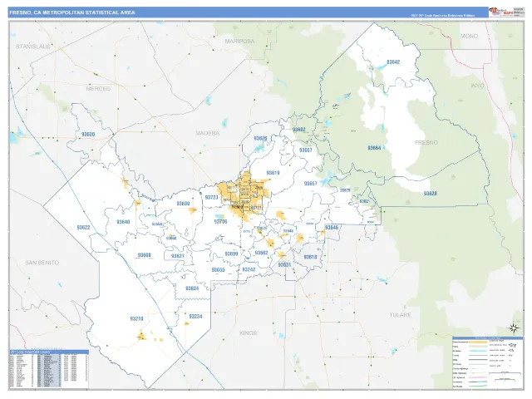532x399 pixels.
Task: Click ZIP code 93631
Action: [284, 264]
